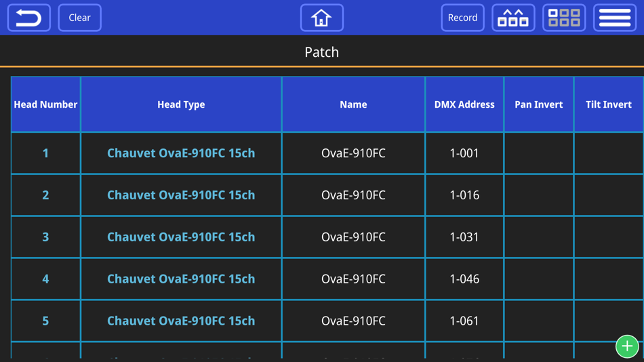Open the hamburger menu
This screenshot has width=644, height=362.
pyautogui.click(x=615, y=18)
